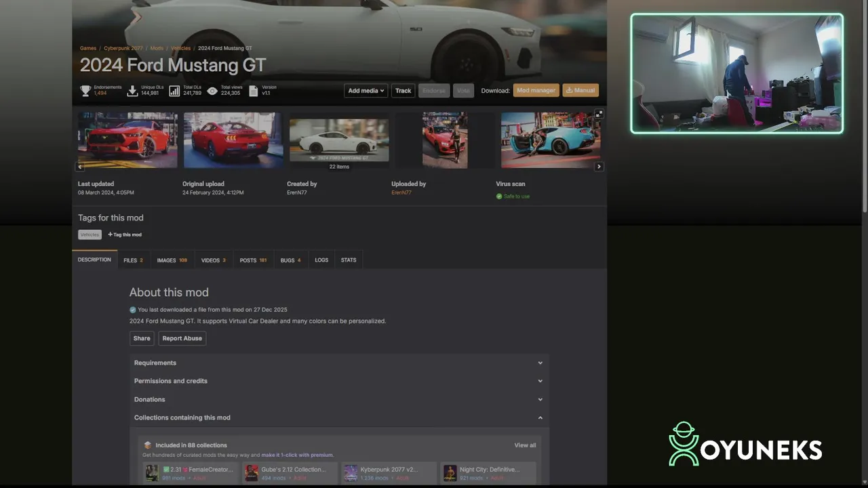Open the Games breadcrumb link

point(88,48)
